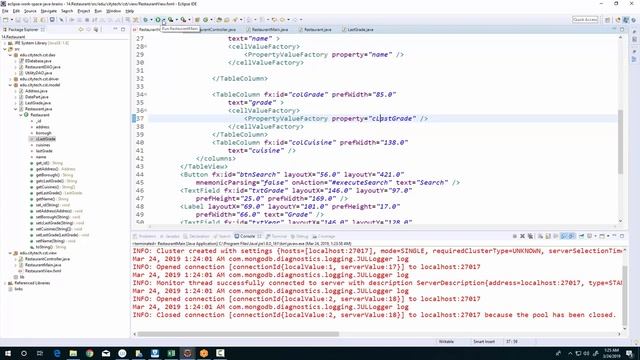Screen dimensions: 640x360
Task: Click Remove Launch icon in Console toolbar
Action: tap(522, 236)
